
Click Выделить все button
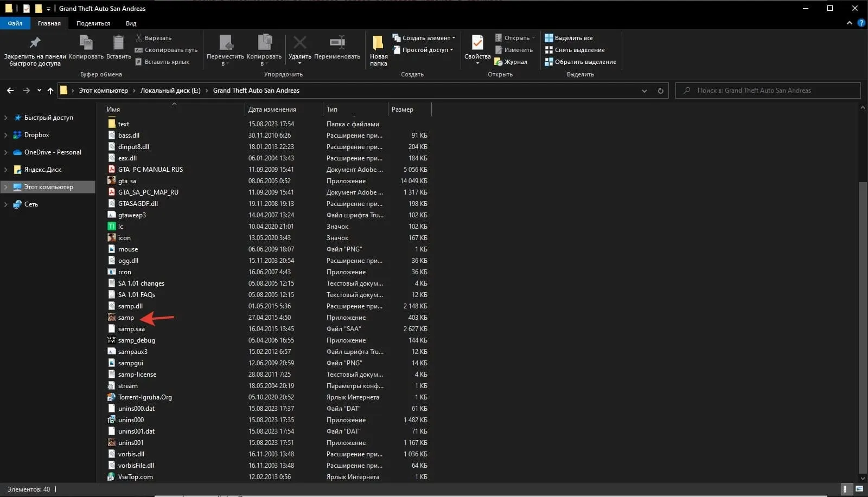click(x=569, y=38)
